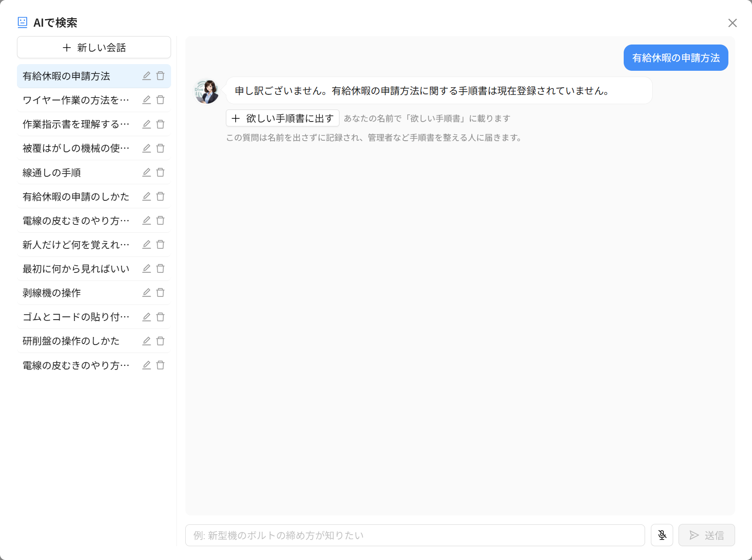This screenshot has height=560, width=752.
Task: Edit the ゴムとコードの貼り付… conversation title
Action: pyautogui.click(x=147, y=317)
